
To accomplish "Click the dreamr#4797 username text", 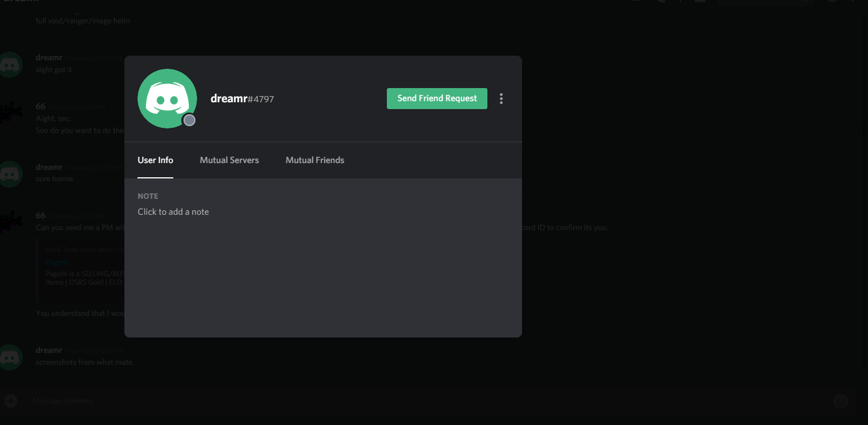I will [242, 99].
